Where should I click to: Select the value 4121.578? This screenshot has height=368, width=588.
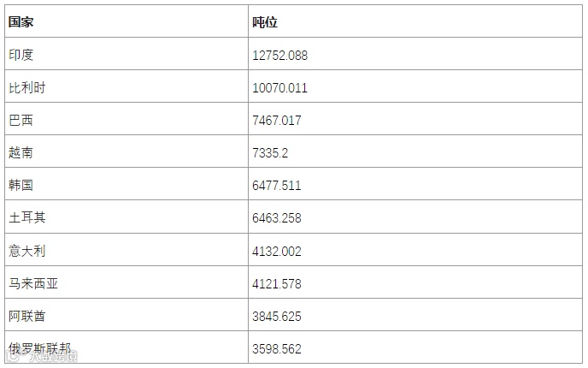coord(277,283)
